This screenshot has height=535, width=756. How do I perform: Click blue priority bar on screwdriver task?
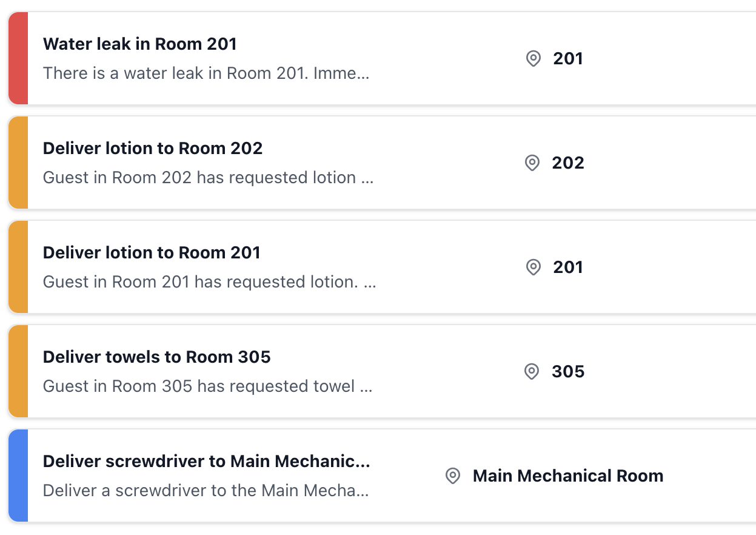[18, 476]
